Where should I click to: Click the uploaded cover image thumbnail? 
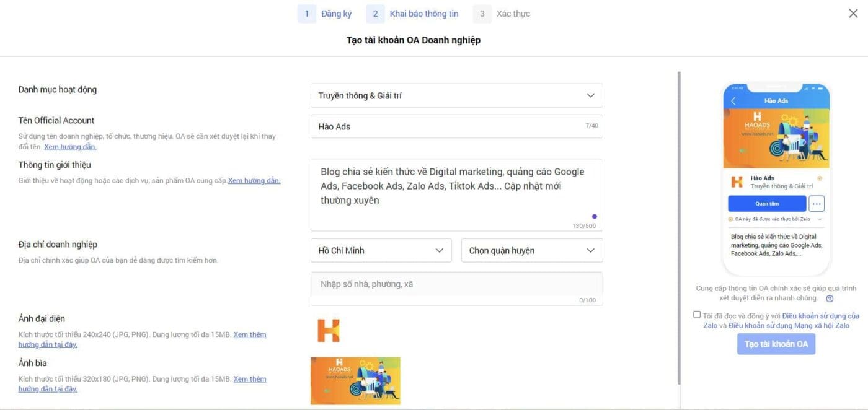(x=355, y=380)
